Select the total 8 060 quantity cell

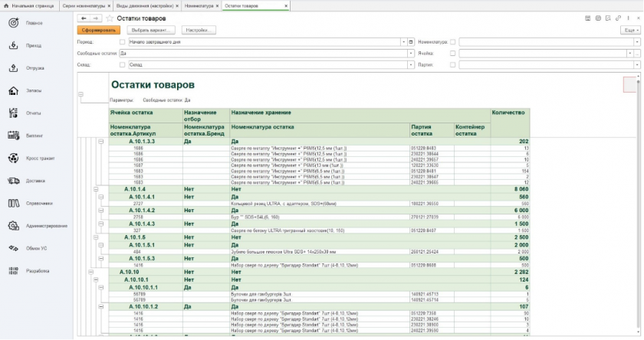click(510, 189)
